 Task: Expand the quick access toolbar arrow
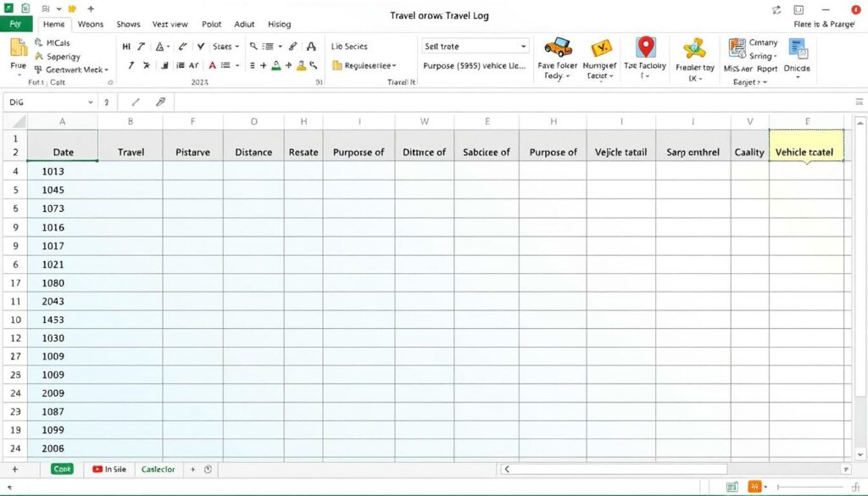coord(58,8)
